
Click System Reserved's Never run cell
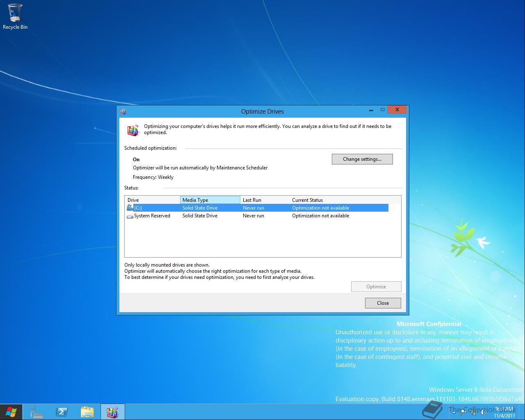click(x=253, y=216)
